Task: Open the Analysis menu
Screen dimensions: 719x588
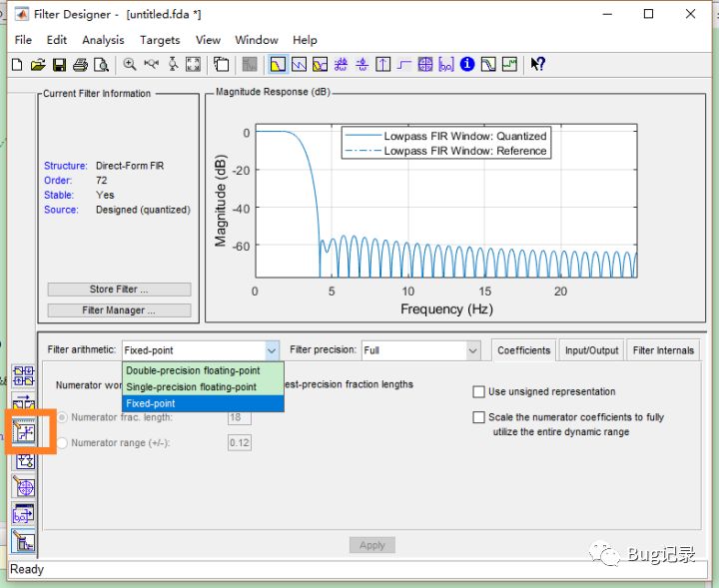Action: pos(103,40)
